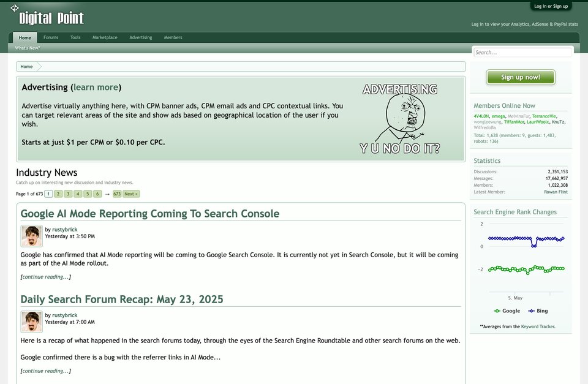Open member emega's profile
Image resolution: width=588 pixels, height=384 pixels.
click(498, 116)
